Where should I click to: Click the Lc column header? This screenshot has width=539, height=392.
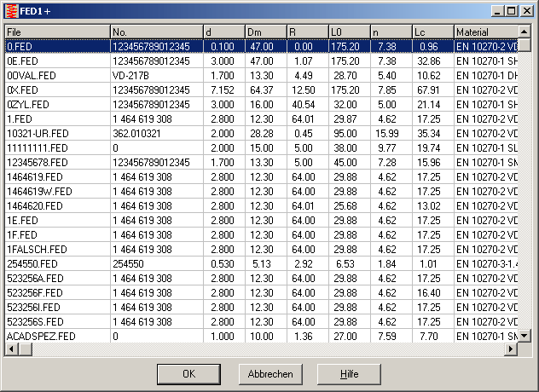pos(431,32)
